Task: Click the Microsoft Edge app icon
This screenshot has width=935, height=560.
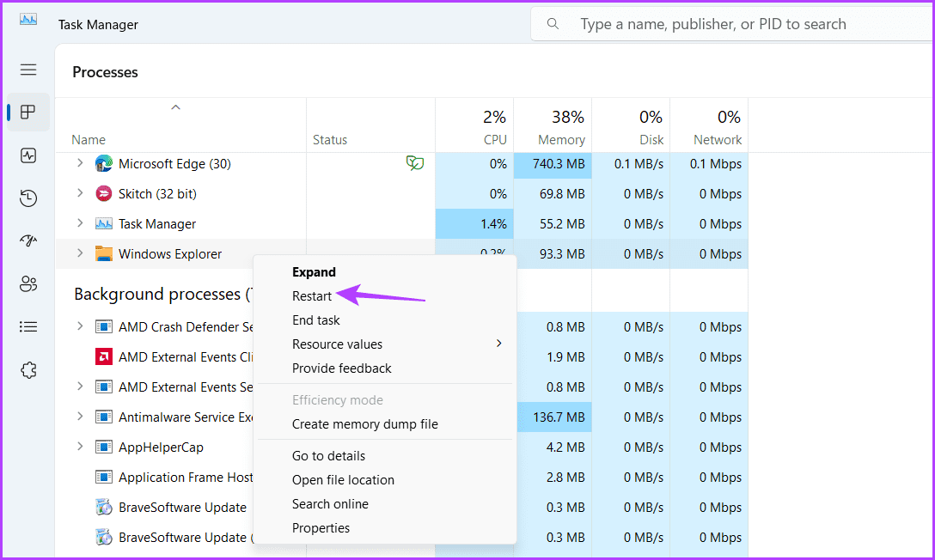Action: point(104,163)
